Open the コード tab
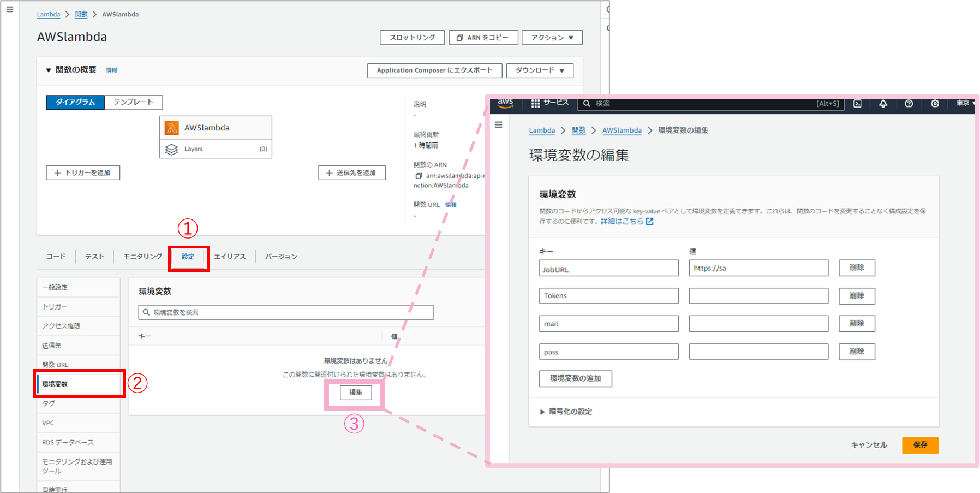Viewport: 980px width, 493px height. [56, 257]
